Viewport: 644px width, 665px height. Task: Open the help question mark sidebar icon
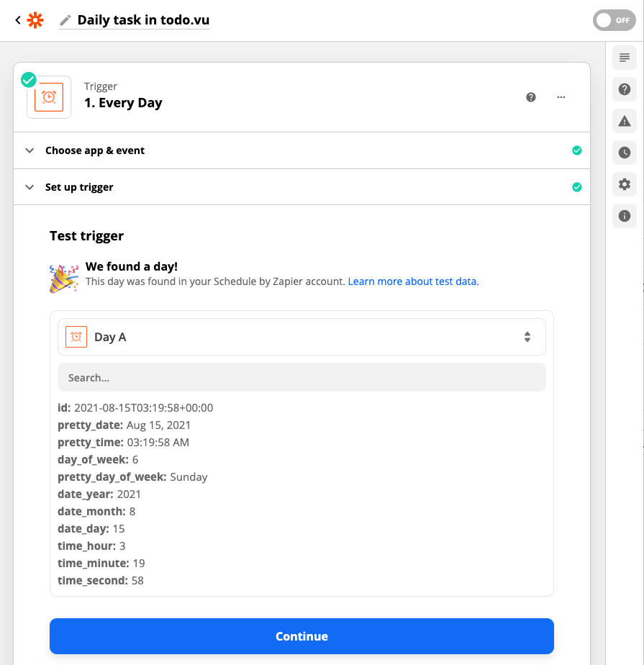click(x=624, y=89)
